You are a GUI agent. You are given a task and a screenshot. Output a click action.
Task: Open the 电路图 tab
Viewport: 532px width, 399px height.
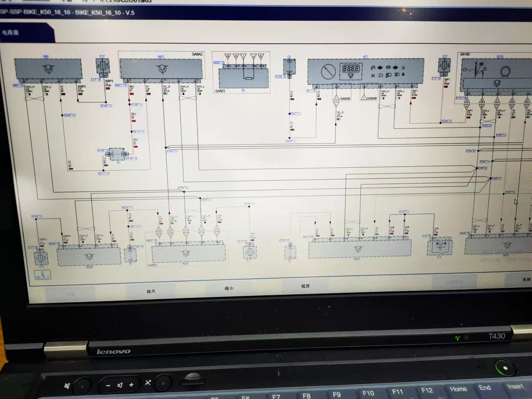pyautogui.click(x=11, y=33)
